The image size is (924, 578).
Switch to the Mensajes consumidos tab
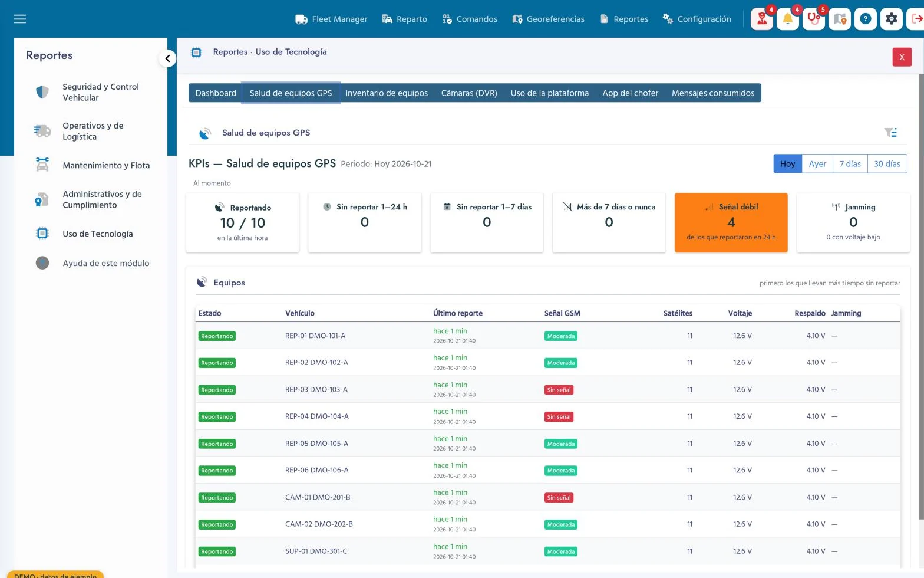click(713, 93)
